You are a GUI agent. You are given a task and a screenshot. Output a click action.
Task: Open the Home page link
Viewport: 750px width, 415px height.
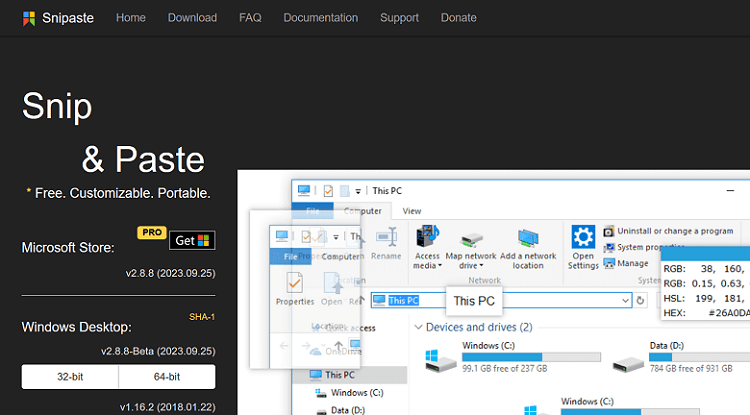coord(131,18)
